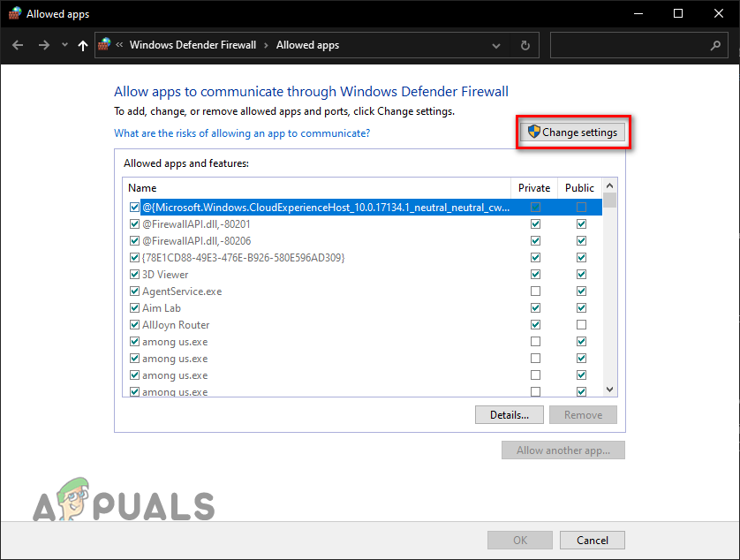Disable Public for Aim Lab
The image size is (740, 560).
pyautogui.click(x=581, y=308)
